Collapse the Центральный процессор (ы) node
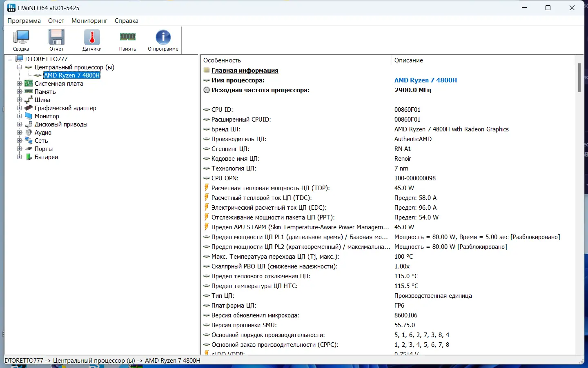 pyautogui.click(x=19, y=67)
